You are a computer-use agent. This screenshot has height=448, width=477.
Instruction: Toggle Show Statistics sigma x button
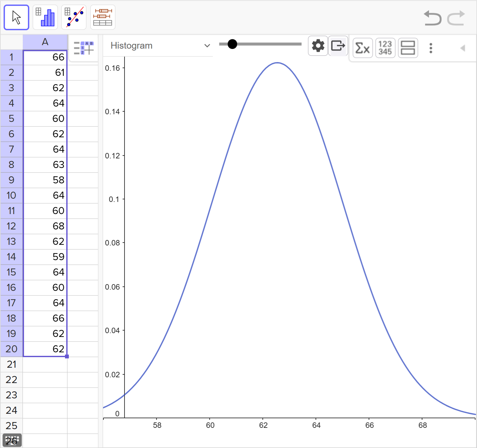click(x=363, y=48)
